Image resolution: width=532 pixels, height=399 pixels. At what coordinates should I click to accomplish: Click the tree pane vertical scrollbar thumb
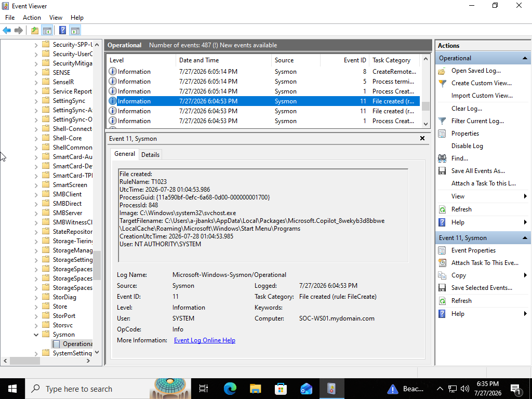(97, 265)
